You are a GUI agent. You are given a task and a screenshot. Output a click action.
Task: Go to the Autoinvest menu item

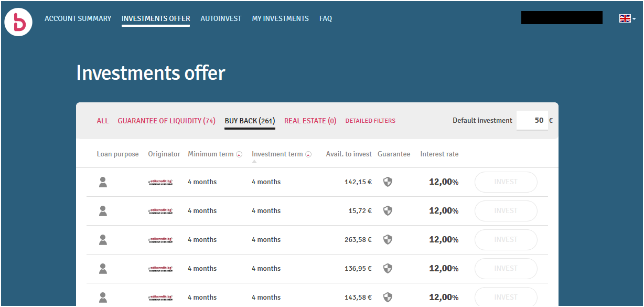pyautogui.click(x=221, y=18)
